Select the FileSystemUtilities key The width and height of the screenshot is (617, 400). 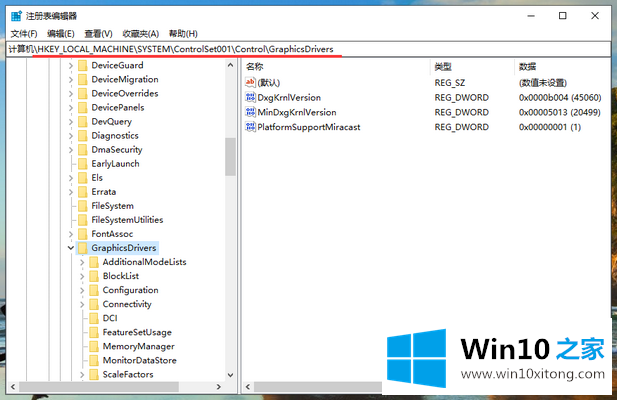[126, 220]
